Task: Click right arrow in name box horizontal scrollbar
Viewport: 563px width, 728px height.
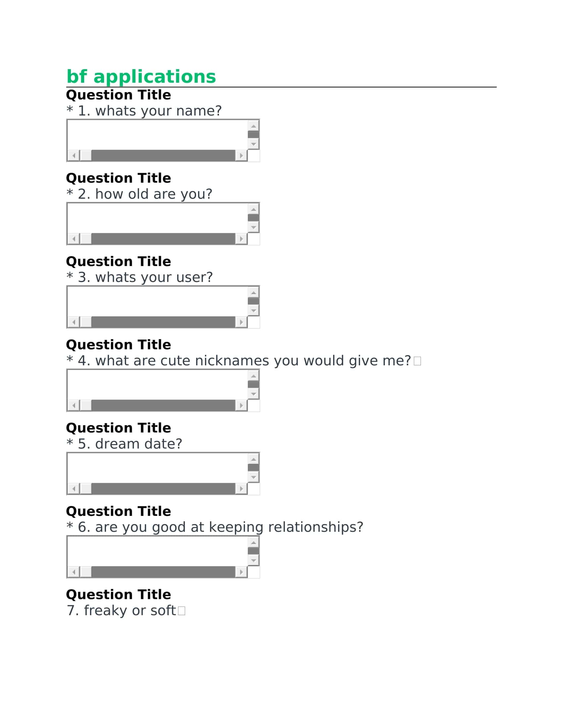Action: (241, 155)
